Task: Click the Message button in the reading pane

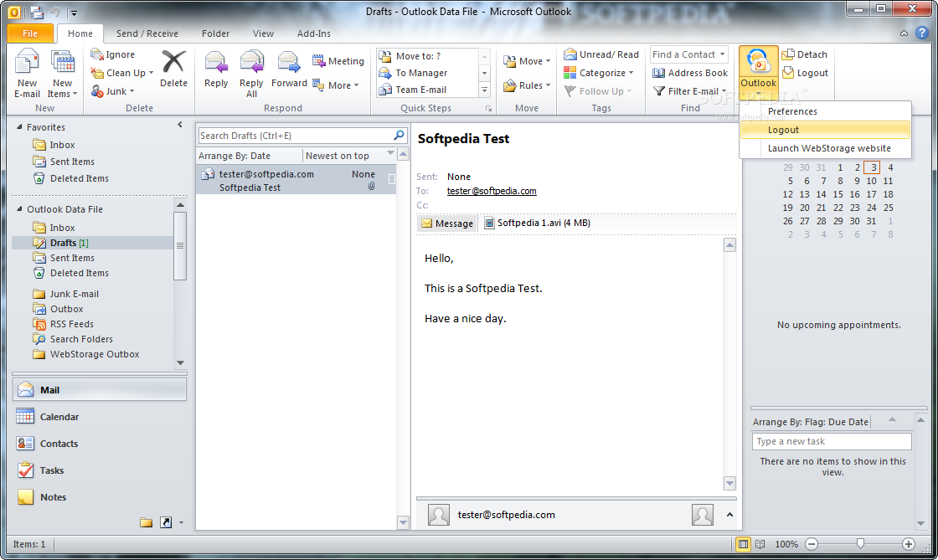Action: (447, 223)
